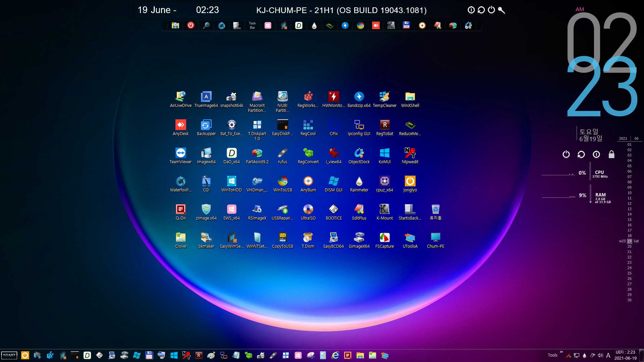Open the 휴지통 recycle bin
This screenshot has width=644, height=362.
click(x=435, y=212)
